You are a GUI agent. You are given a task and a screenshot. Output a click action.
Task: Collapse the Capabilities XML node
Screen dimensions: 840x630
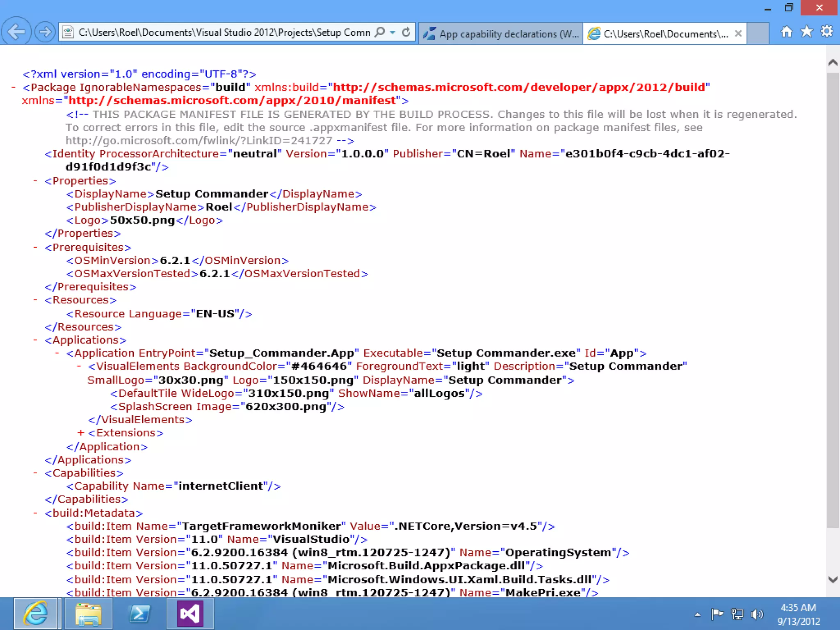pos(35,472)
